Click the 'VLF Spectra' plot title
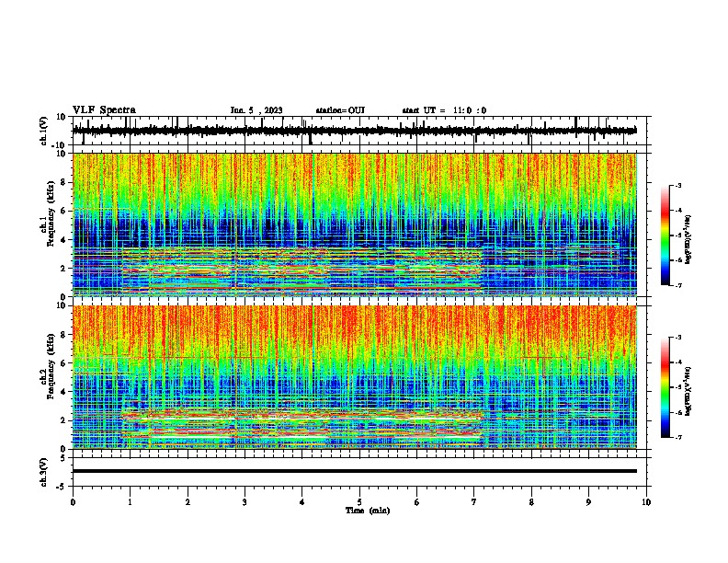728x563 pixels. (104, 110)
